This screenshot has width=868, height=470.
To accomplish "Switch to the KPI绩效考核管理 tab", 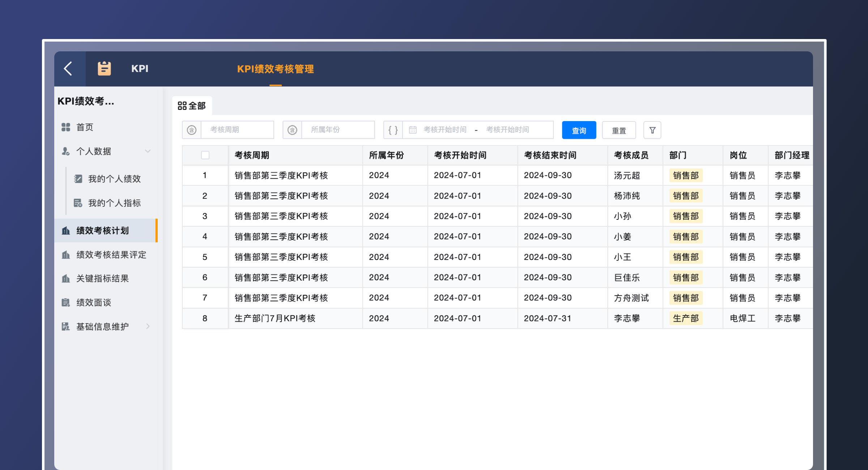I will click(x=276, y=69).
